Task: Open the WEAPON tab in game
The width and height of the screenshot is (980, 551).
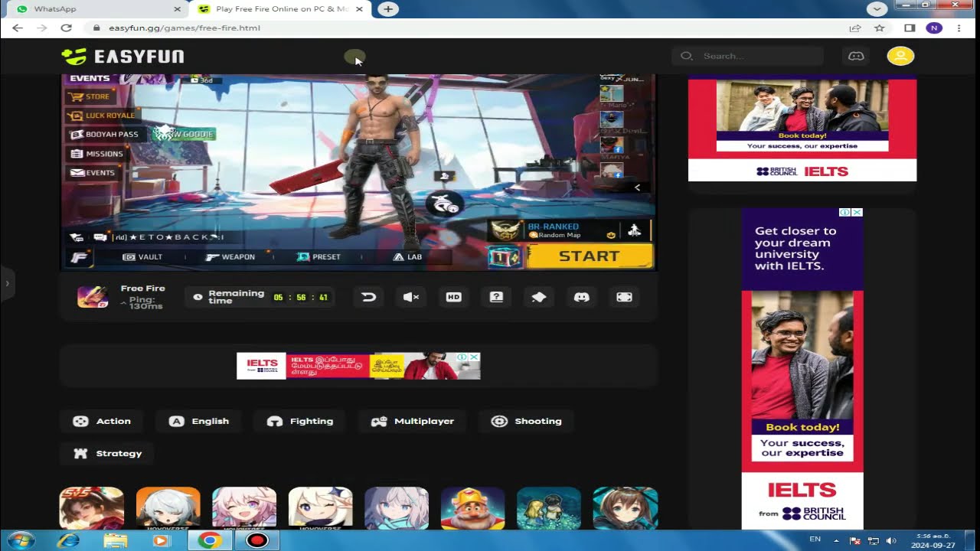Action: click(230, 257)
